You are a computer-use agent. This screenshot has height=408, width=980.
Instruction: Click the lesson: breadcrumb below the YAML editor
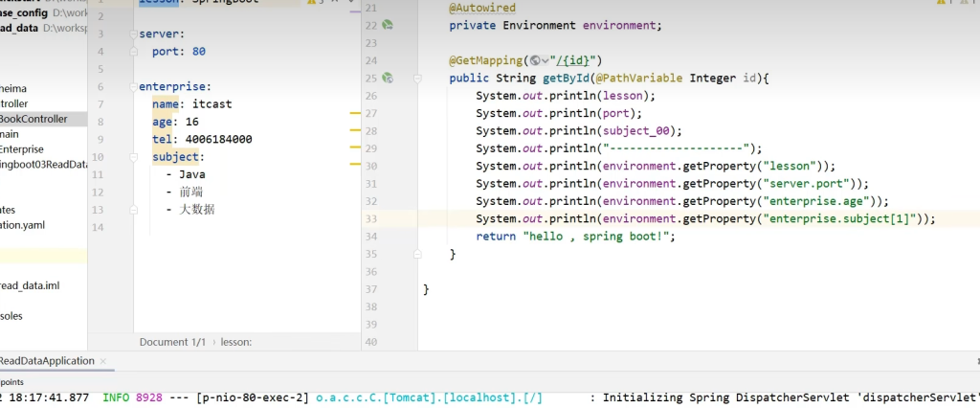point(236,342)
